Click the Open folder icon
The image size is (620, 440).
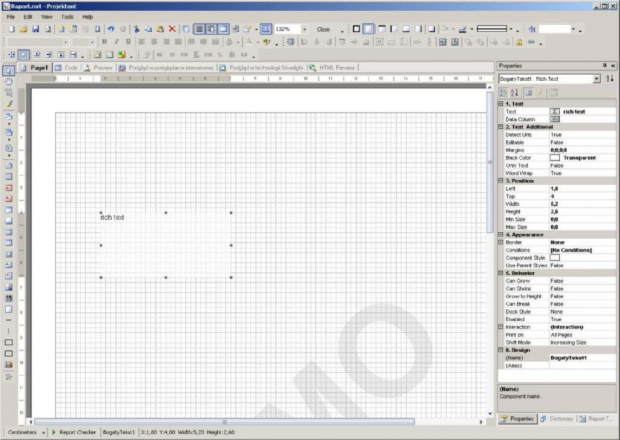coord(23,29)
